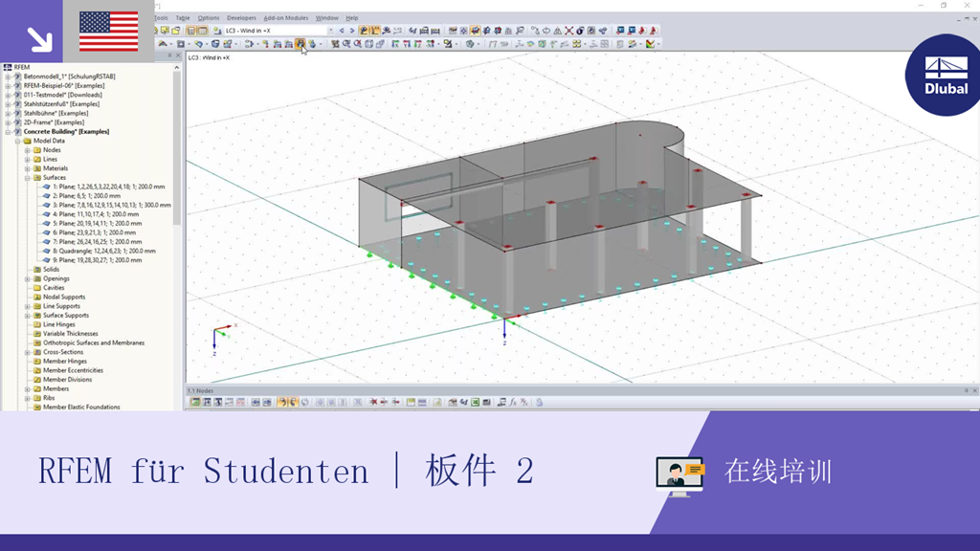This screenshot has width=980, height=551.
Task: Click the zoom magnifier with red cross icon
Action: point(358,44)
